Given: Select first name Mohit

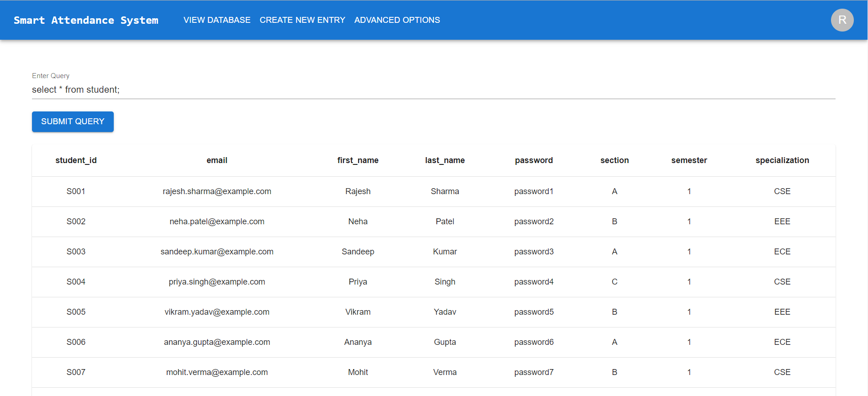Looking at the screenshot, I should 358,372.
